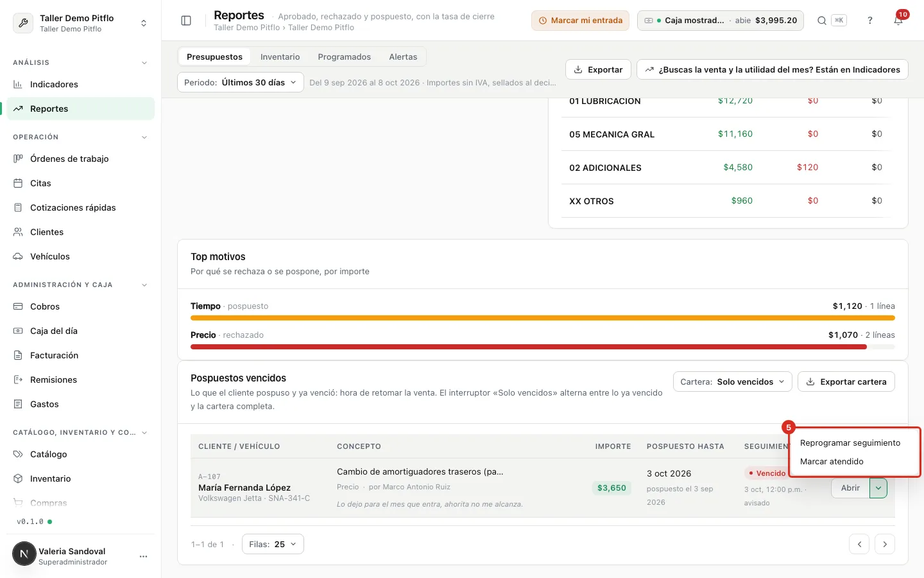924x578 pixels.
Task: Open Gastos section
Action: pos(81,404)
